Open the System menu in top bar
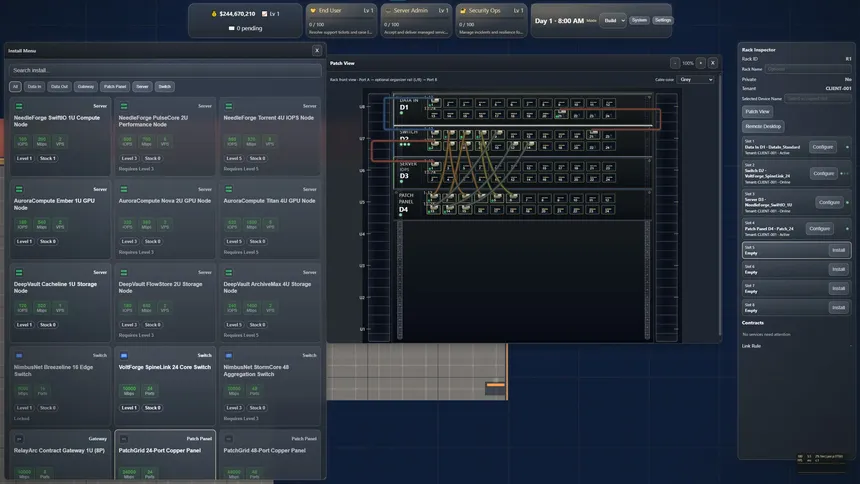Image resolution: width=860 pixels, height=484 pixels. coord(639,20)
